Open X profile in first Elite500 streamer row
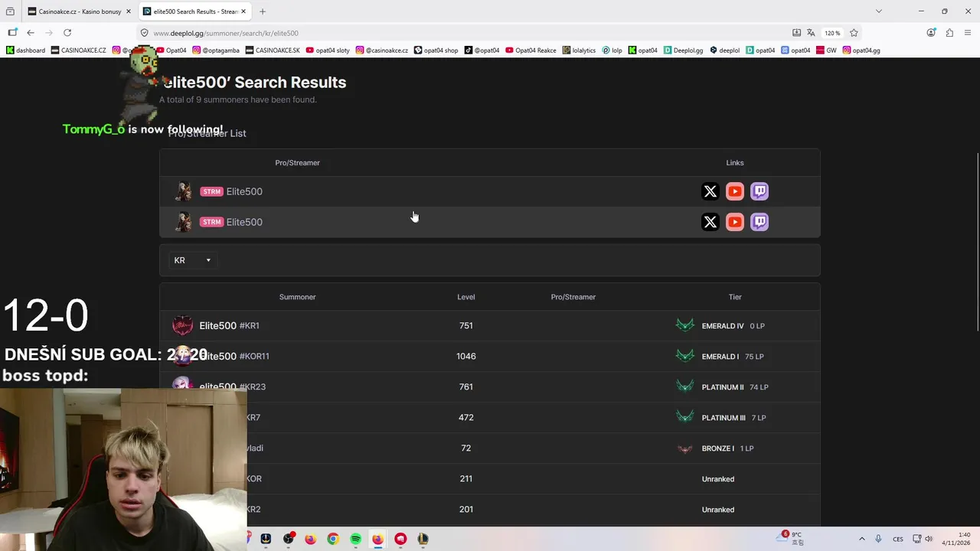This screenshot has width=980, height=551. click(710, 191)
